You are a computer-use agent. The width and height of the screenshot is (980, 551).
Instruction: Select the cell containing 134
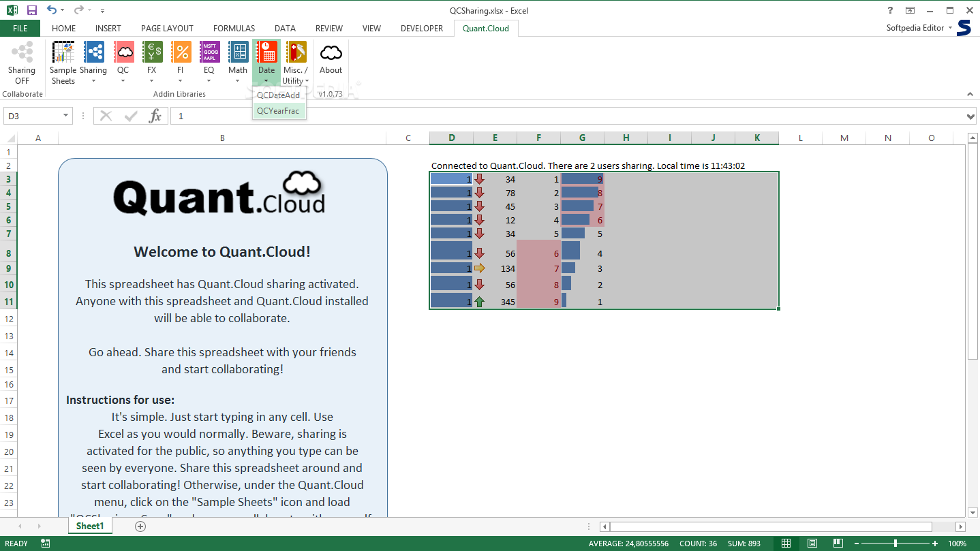coord(495,268)
